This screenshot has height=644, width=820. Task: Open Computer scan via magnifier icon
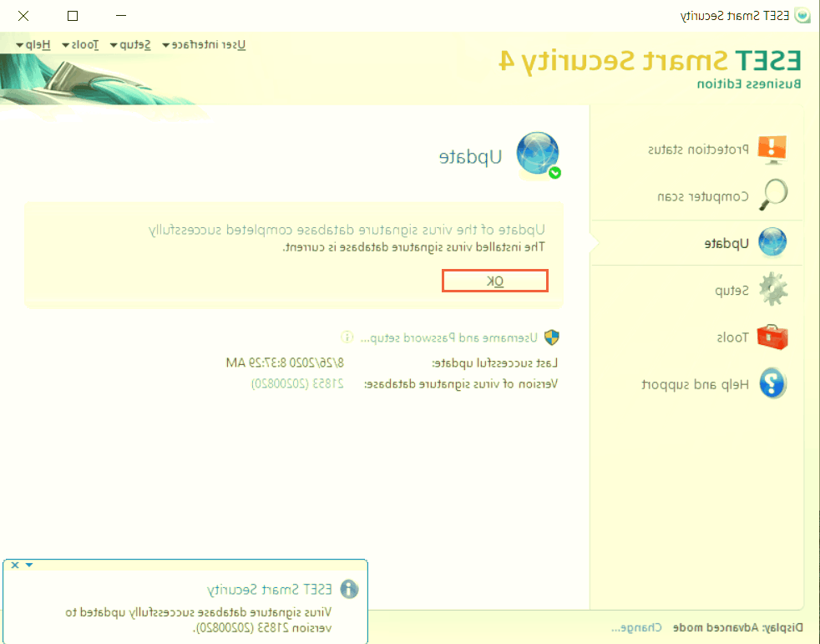pyautogui.click(x=772, y=195)
